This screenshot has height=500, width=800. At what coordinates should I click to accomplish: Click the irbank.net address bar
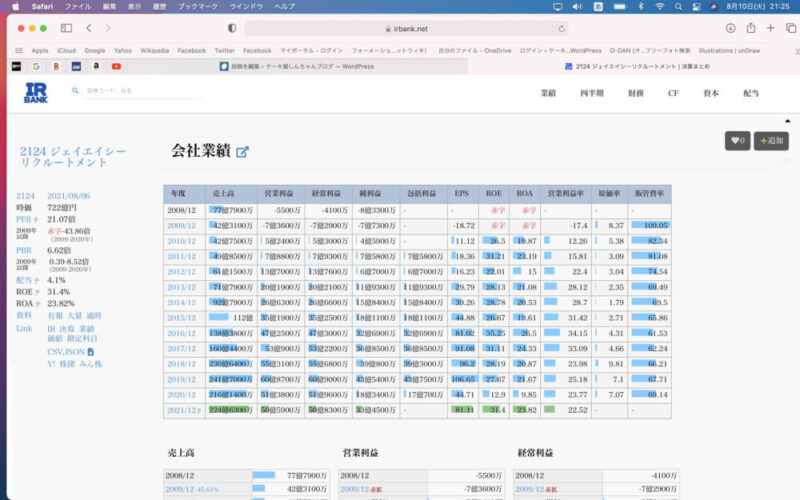(x=407, y=29)
